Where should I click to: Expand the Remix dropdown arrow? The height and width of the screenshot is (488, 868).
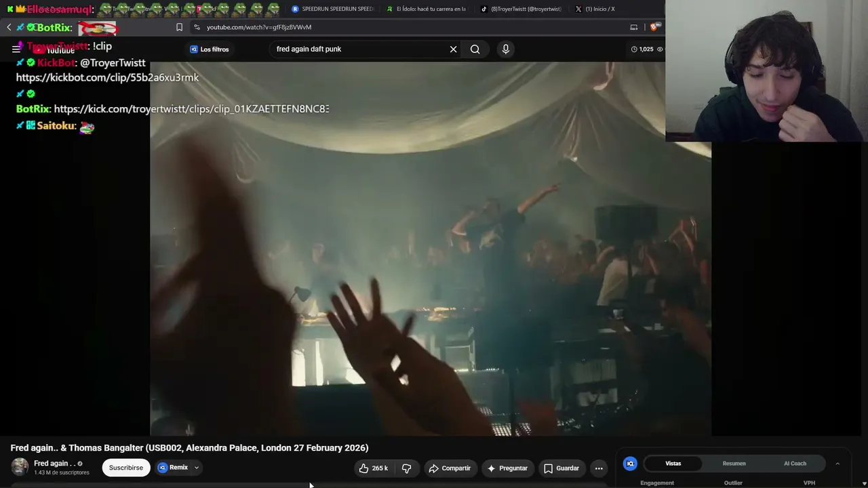coord(197,468)
